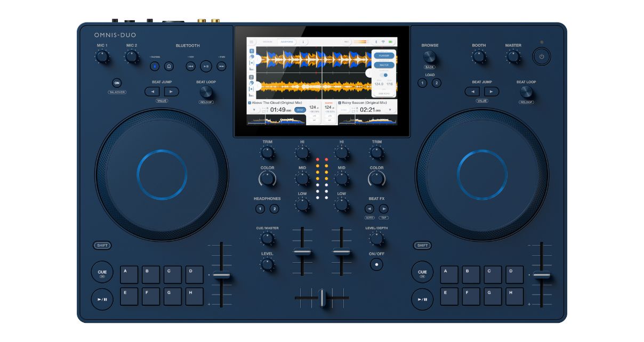Switch to the BROWSE tab on touchscreen
644x342 pixels.
[268, 42]
